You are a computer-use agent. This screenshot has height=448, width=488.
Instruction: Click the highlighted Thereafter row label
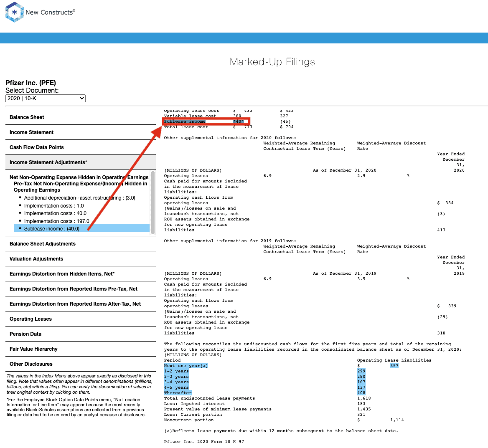[x=178, y=393]
